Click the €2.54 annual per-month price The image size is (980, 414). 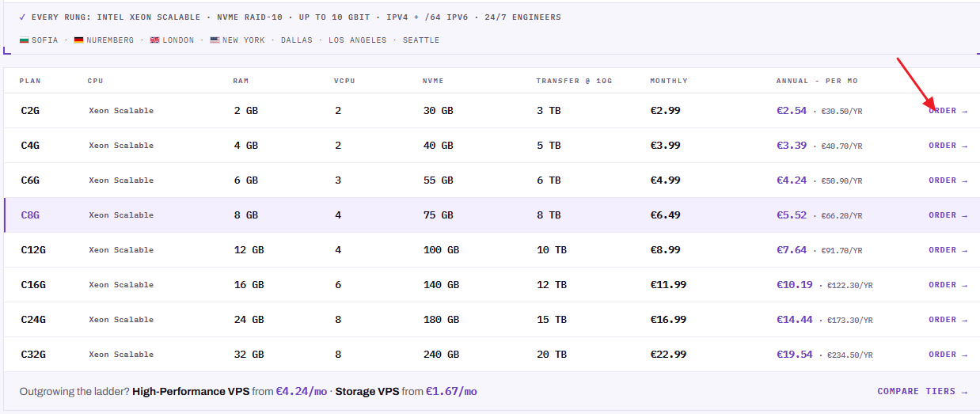tap(792, 111)
